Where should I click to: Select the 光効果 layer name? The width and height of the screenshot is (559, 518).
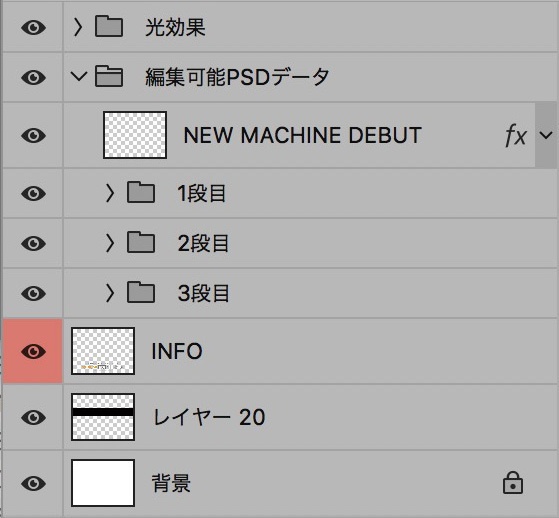pyautogui.click(x=175, y=27)
